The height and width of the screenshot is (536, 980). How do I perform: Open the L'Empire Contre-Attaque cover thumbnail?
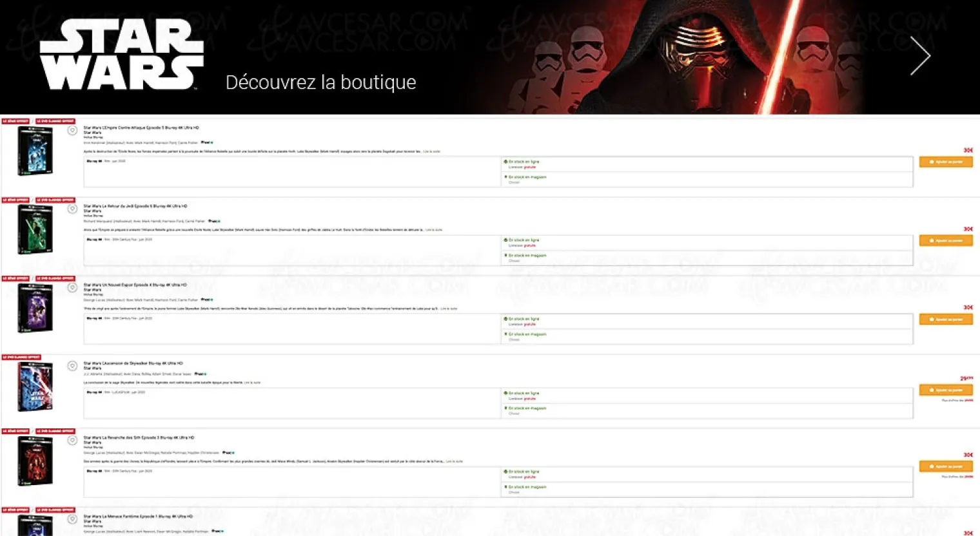(x=35, y=151)
